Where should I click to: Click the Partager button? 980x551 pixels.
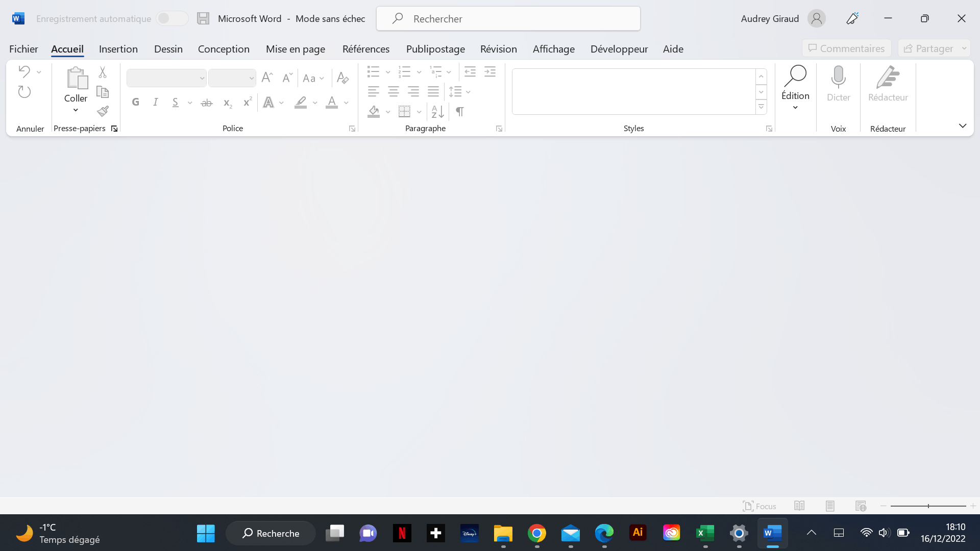click(928, 48)
